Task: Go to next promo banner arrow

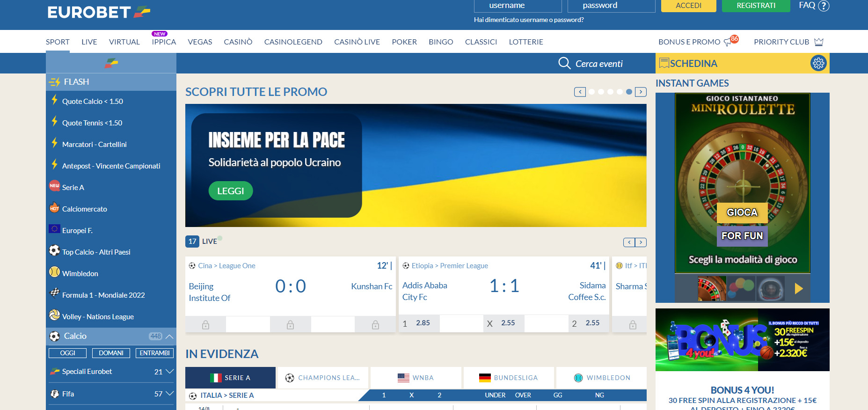Action: (x=641, y=92)
